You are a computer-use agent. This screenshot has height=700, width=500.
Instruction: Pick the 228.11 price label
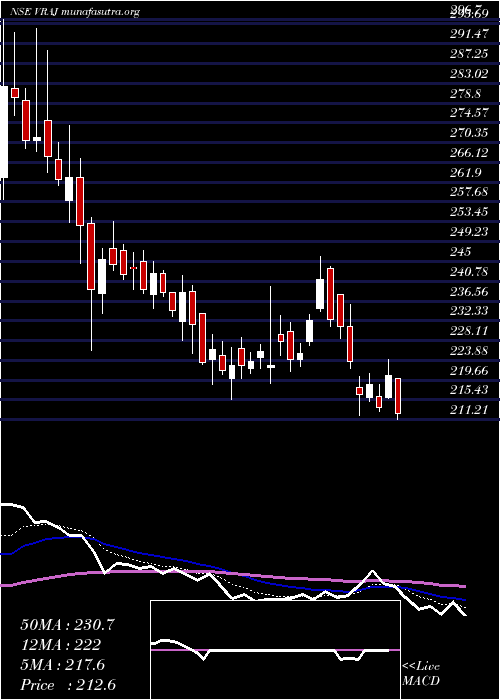pyautogui.click(x=469, y=331)
